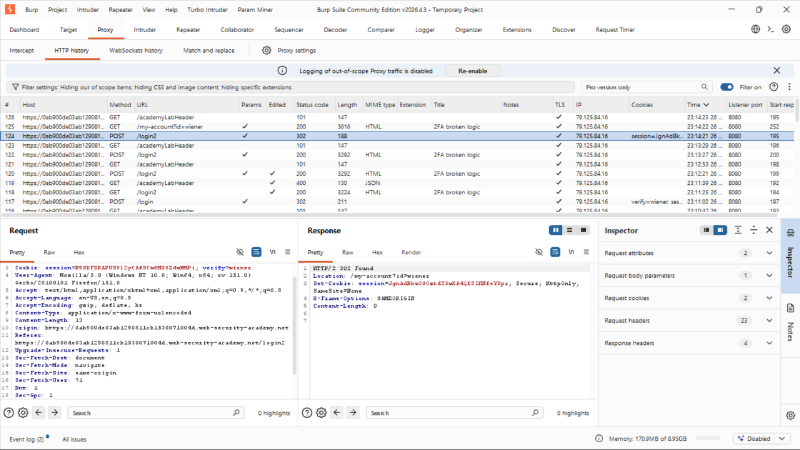Open Request search help icon

(x=9, y=412)
